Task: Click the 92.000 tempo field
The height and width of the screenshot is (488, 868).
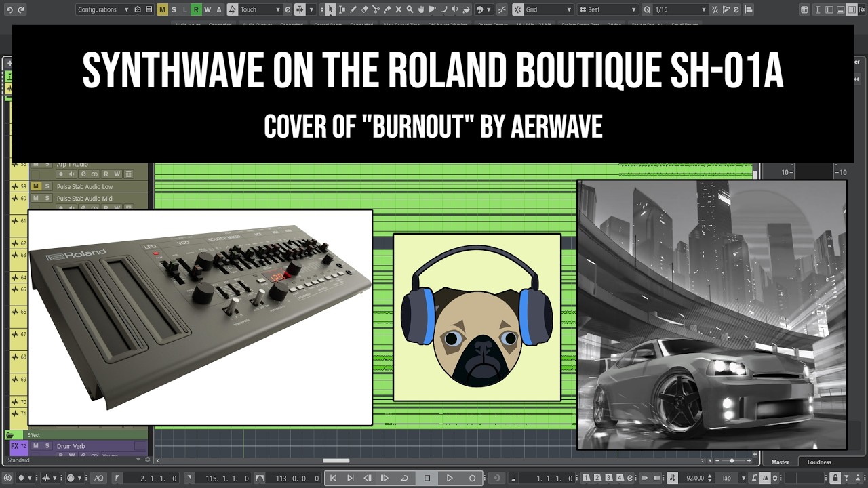Action: pos(694,478)
